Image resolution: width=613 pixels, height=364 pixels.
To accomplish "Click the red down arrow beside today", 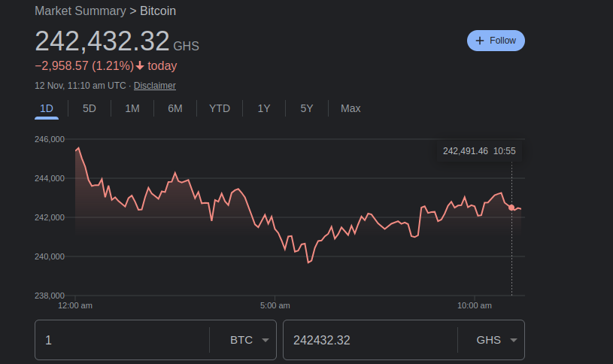I will [140, 65].
